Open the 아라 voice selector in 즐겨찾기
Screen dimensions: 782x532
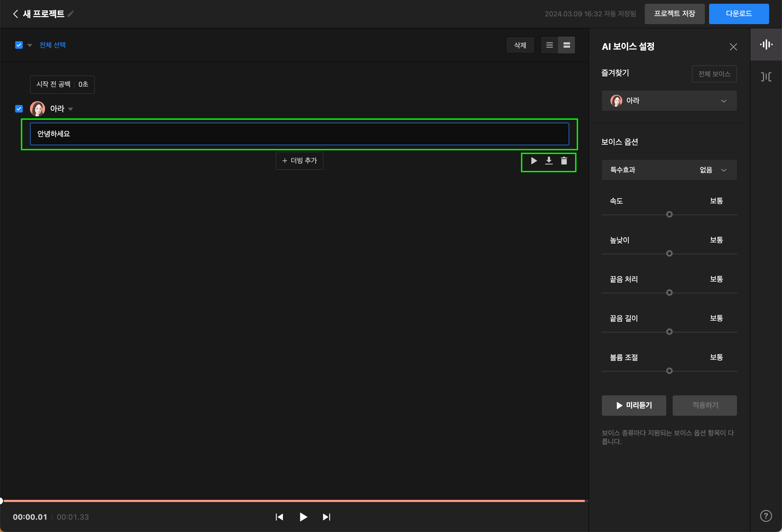tap(669, 100)
